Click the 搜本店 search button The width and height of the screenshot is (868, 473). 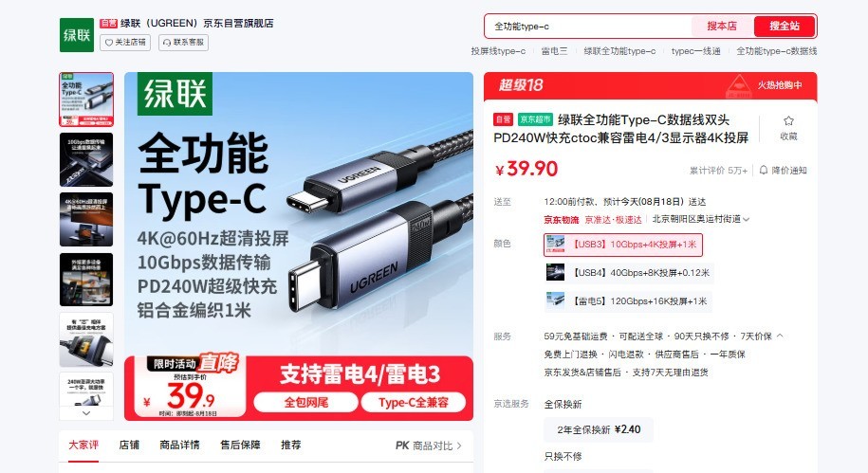[x=722, y=26]
